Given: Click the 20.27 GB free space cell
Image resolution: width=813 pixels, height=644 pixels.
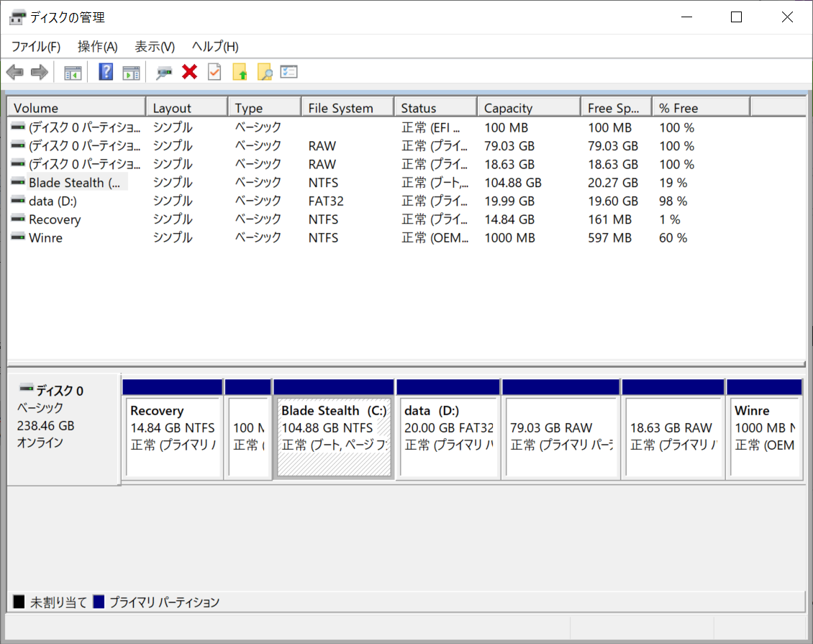Looking at the screenshot, I should point(613,183).
